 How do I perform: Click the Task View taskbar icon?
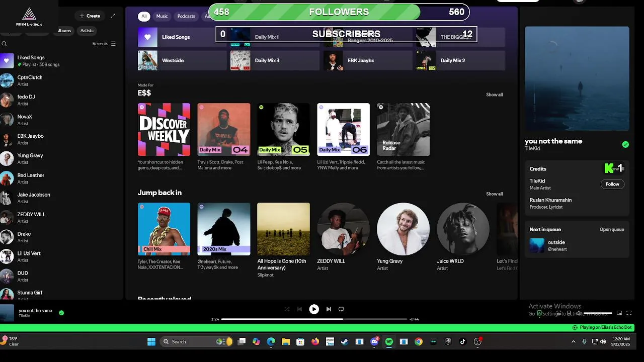(242, 342)
